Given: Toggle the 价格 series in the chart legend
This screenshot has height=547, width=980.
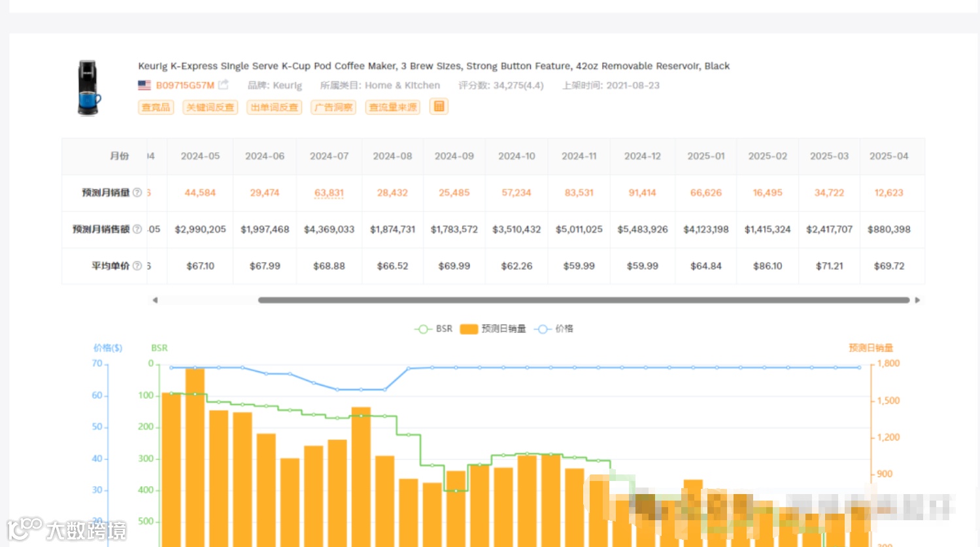Looking at the screenshot, I should [554, 329].
